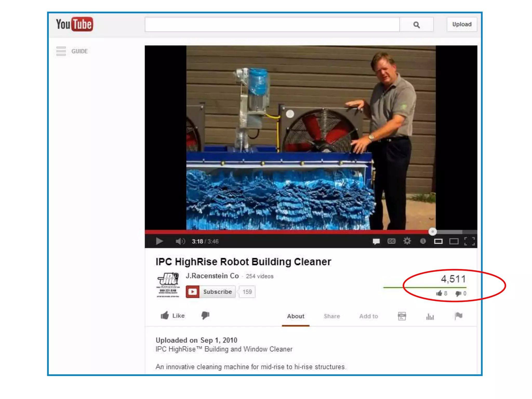The height and width of the screenshot is (399, 532).
Task: Open the Add to tab
Action: pos(368,316)
